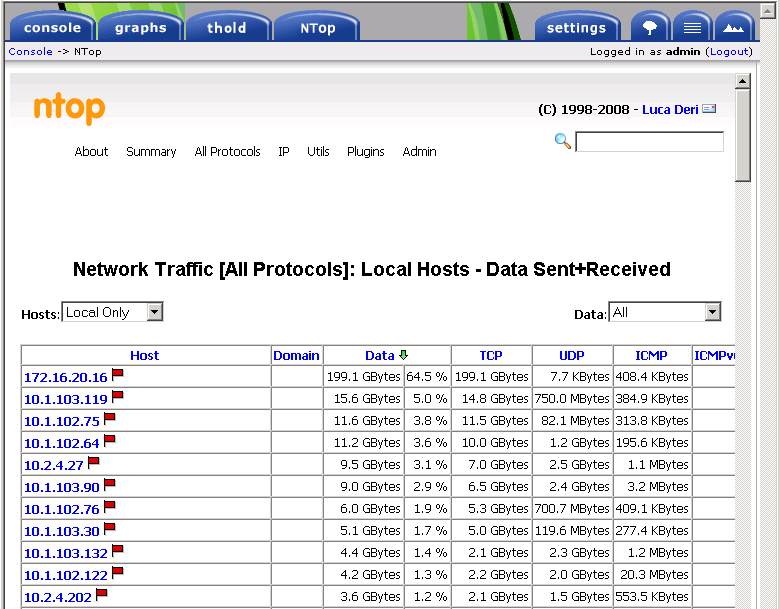Open the All Protocols menu
The height and width of the screenshot is (609, 780).
[x=227, y=151]
